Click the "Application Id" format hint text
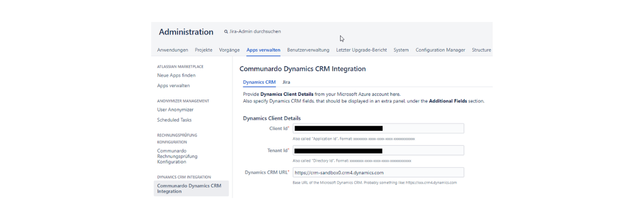 353,139
